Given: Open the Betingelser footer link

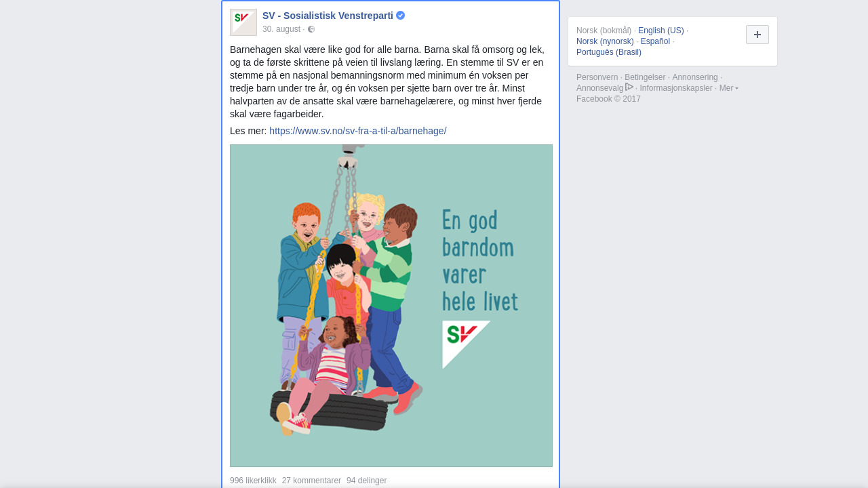Looking at the screenshot, I should (645, 77).
